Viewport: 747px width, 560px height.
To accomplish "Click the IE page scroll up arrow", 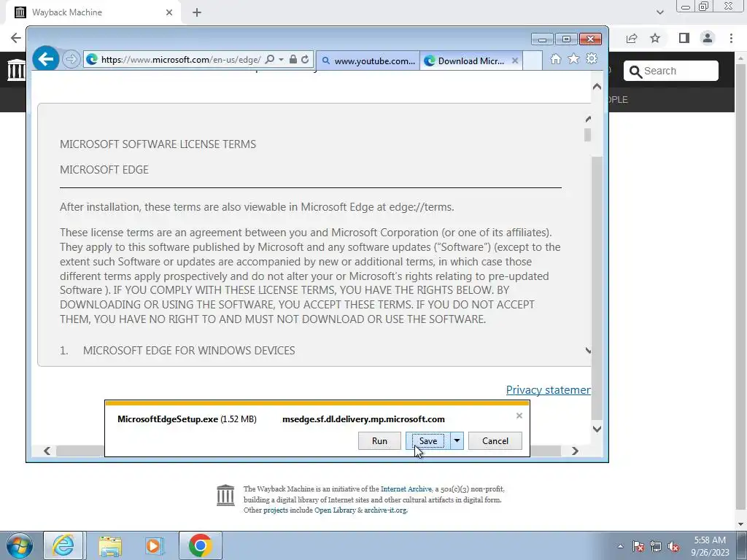I will [597, 87].
